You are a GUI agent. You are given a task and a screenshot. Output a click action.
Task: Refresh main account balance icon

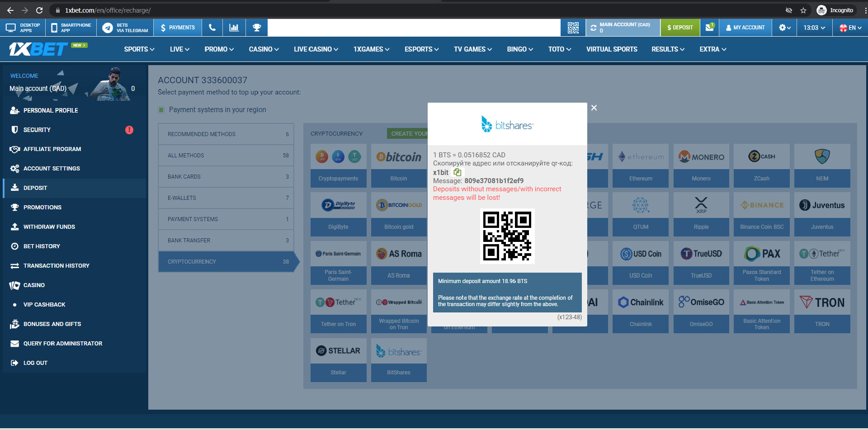(593, 28)
